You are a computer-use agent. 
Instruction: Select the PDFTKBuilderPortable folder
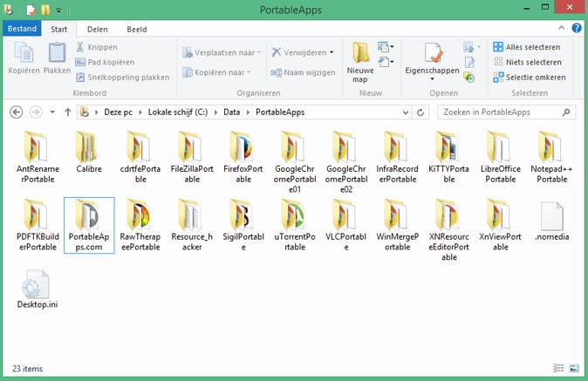click(x=38, y=225)
